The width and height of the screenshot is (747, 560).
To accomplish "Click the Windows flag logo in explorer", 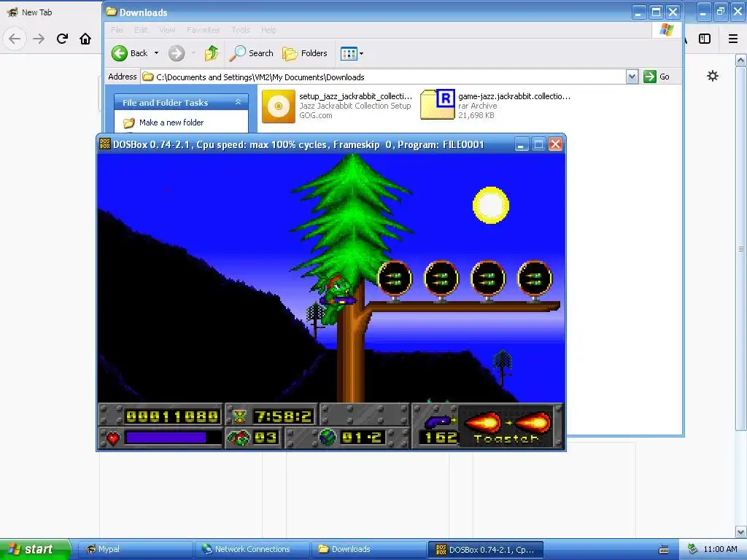I will (667, 30).
